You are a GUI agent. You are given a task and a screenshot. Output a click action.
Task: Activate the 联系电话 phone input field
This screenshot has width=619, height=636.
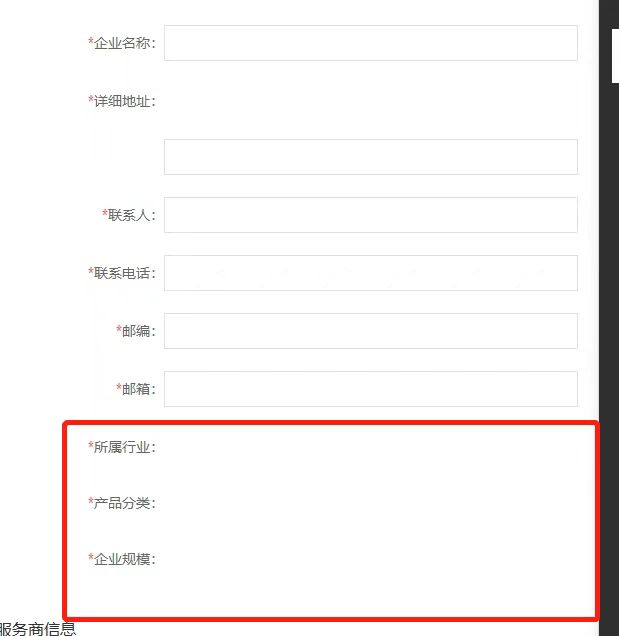[370, 273]
